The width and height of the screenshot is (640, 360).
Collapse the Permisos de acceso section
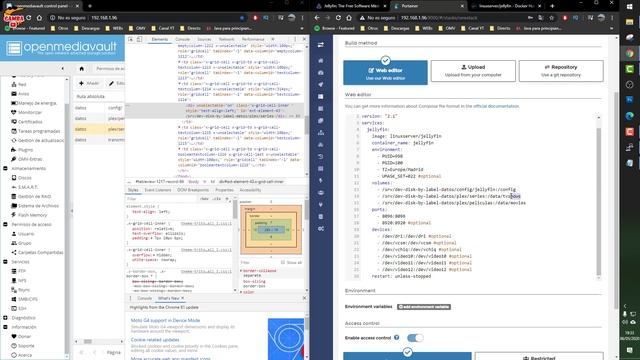[5, 224]
